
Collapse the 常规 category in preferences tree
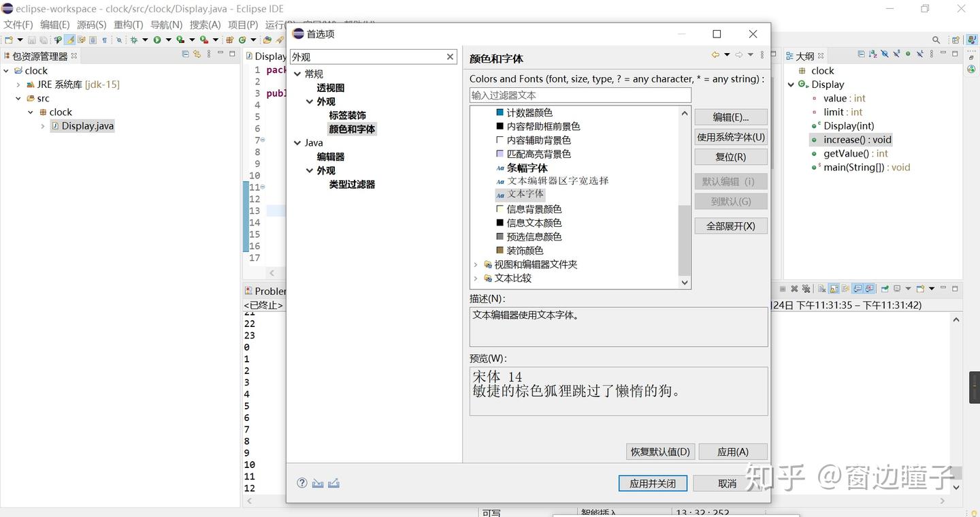pos(297,74)
